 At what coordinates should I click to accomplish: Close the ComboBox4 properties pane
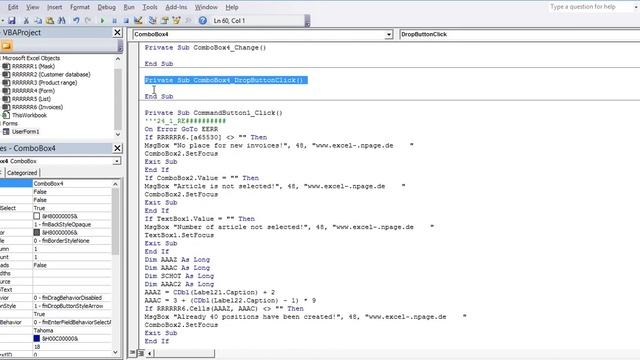117,148
